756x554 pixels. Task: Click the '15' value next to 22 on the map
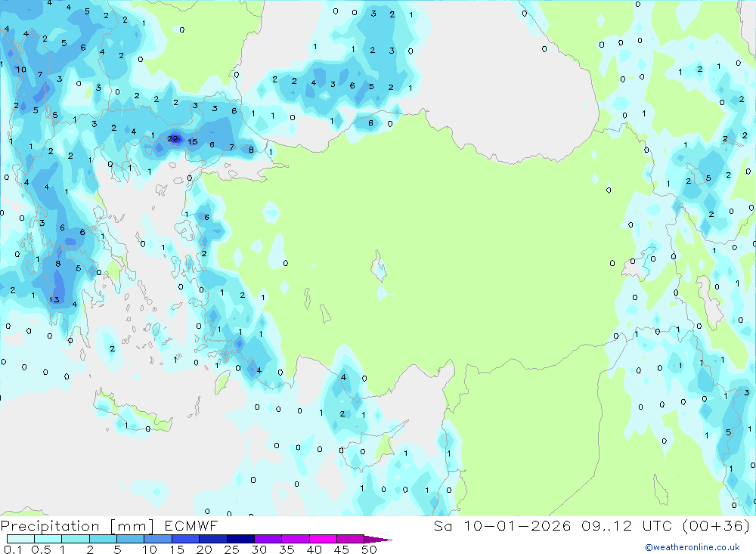click(x=192, y=142)
